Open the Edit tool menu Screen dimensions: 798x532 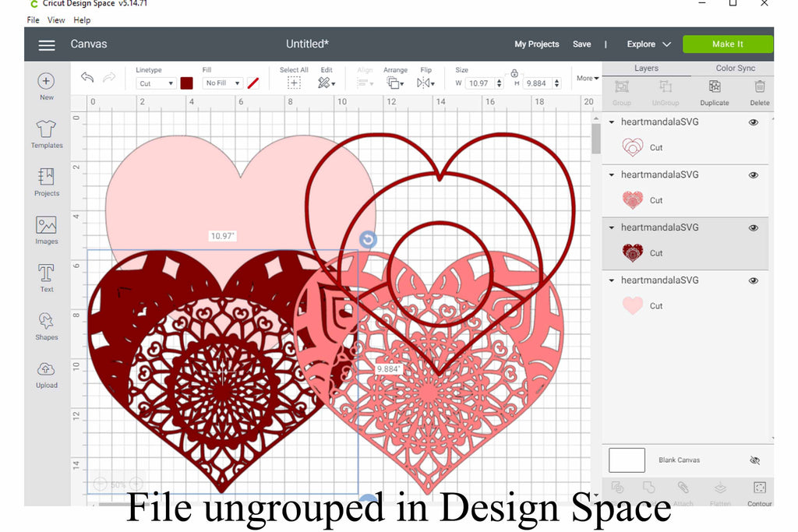tap(327, 83)
